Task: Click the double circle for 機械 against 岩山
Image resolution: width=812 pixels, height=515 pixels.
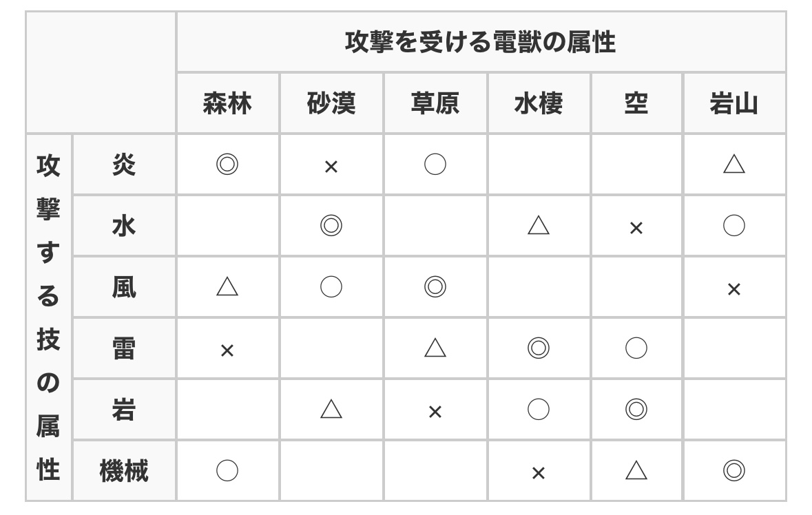Action: [x=733, y=471]
